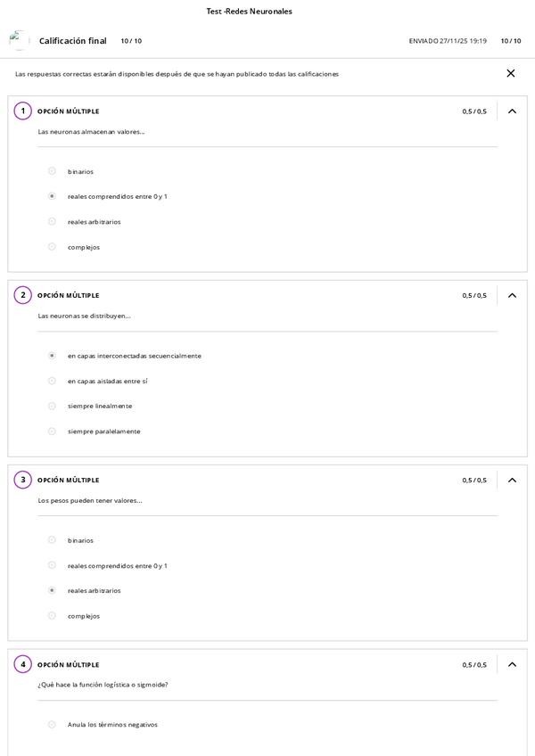The image size is (535, 756).
Task: Collapse question 4 with its chevron
Action: [x=512, y=664]
